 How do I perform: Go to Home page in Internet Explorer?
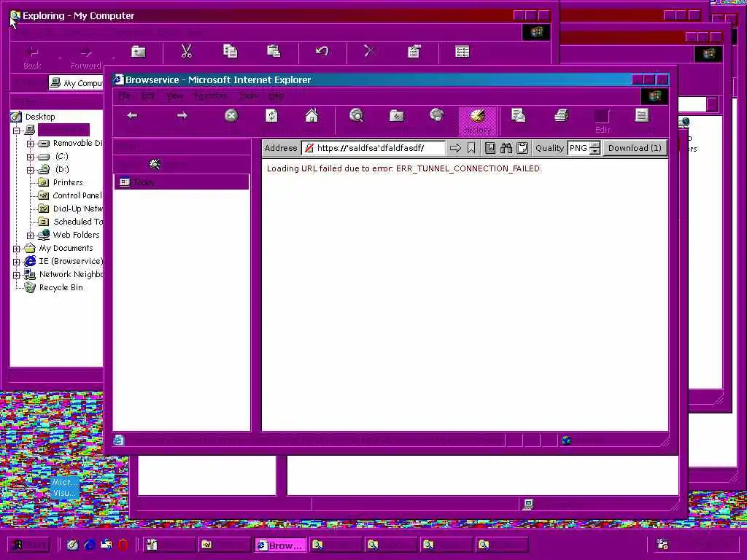click(312, 115)
